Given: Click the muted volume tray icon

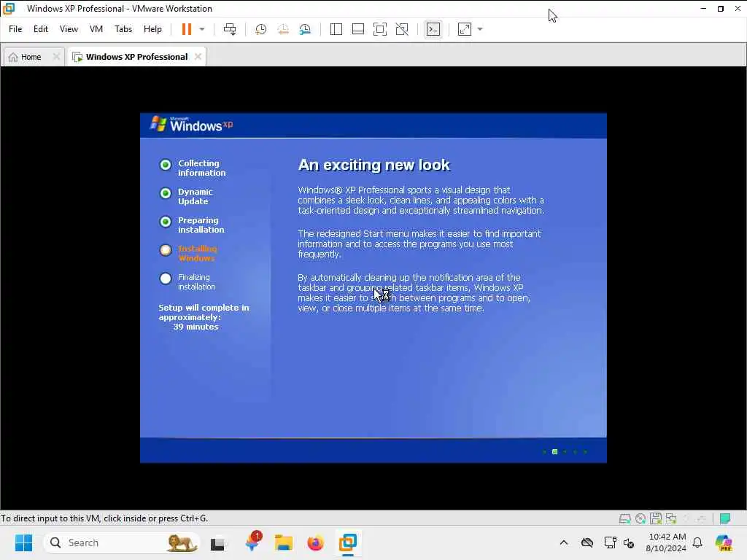Looking at the screenshot, I should 629,542.
